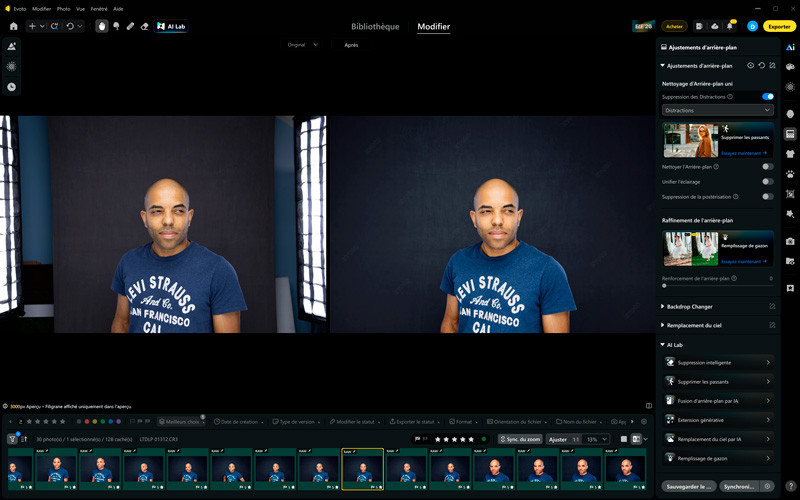Open the crop transform sidebar icon
This screenshot has width=800, height=500.
click(x=790, y=194)
